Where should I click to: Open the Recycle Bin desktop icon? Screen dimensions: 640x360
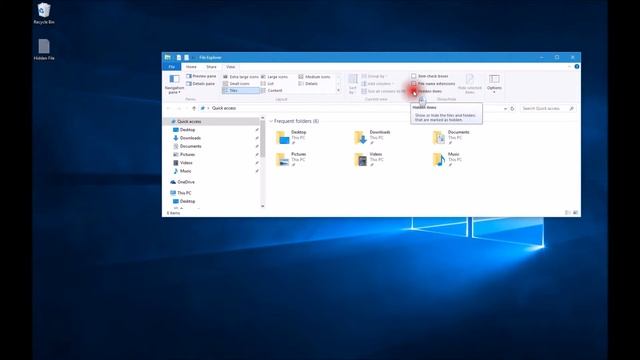[44, 13]
